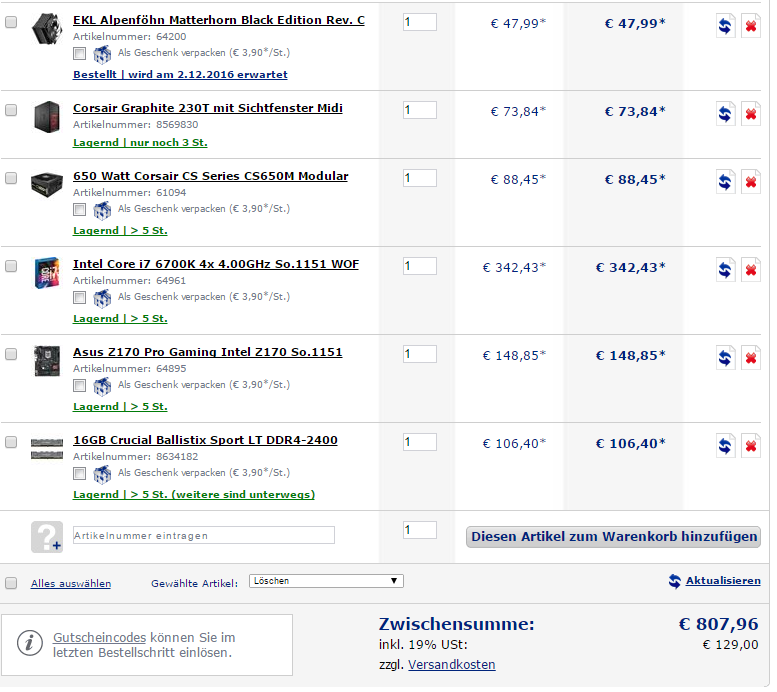Open Asus Z170 Pro Gaming product link
Image resolution: width=777 pixels, height=692 pixels.
point(208,352)
